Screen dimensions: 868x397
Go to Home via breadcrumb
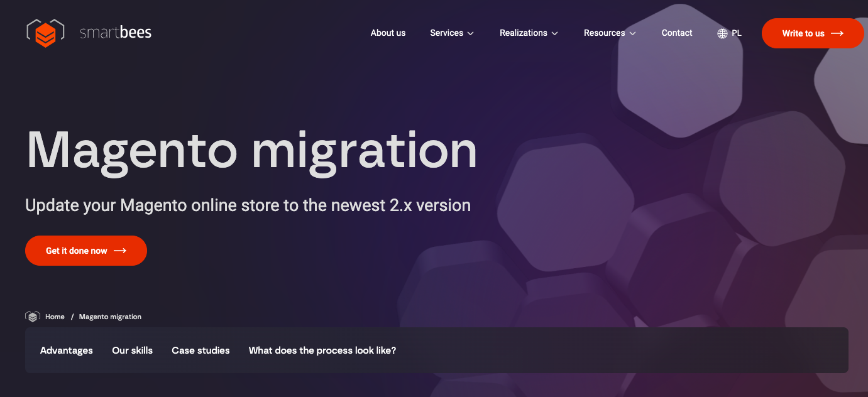click(55, 317)
